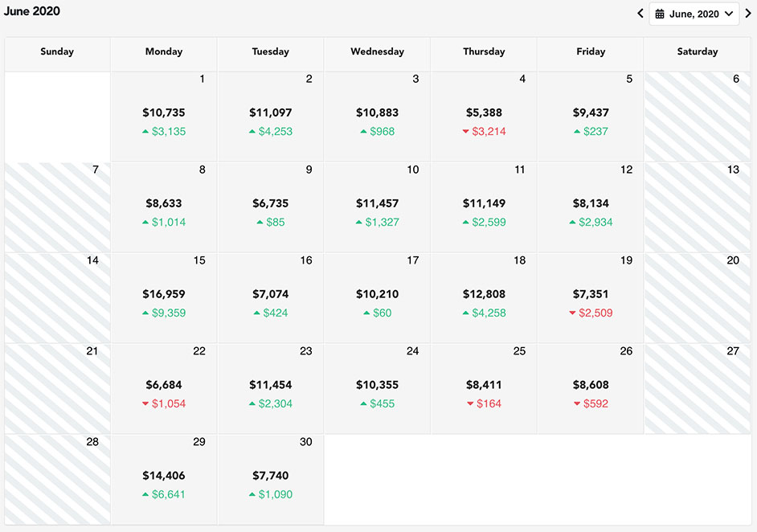This screenshot has height=532, width=757.
Task: Click the $2,304 change value on June 23
Action: (276, 404)
